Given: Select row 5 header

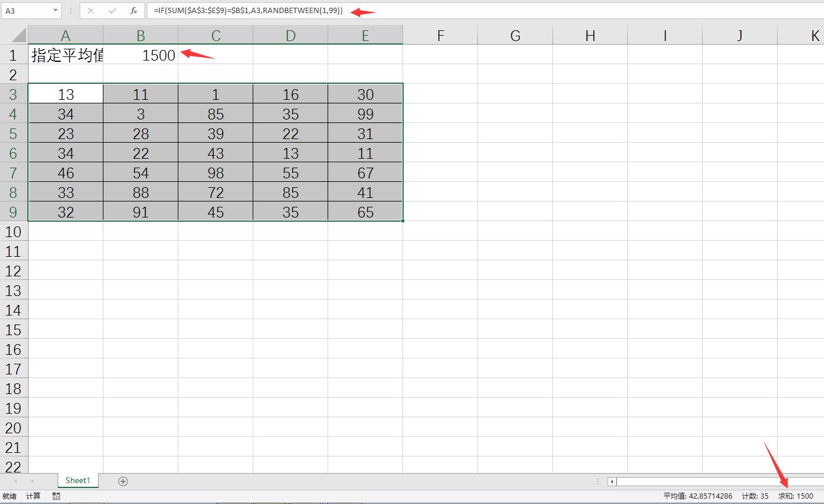Looking at the screenshot, I should click(14, 133).
